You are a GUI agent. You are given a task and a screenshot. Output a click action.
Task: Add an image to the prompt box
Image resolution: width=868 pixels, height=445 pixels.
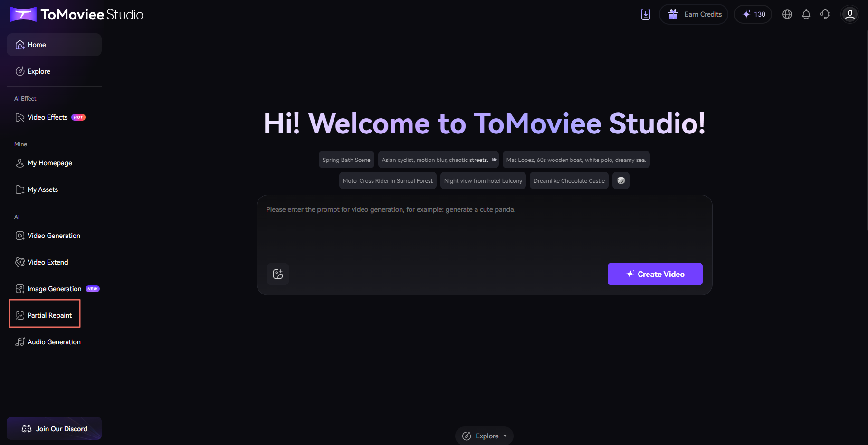click(x=278, y=274)
